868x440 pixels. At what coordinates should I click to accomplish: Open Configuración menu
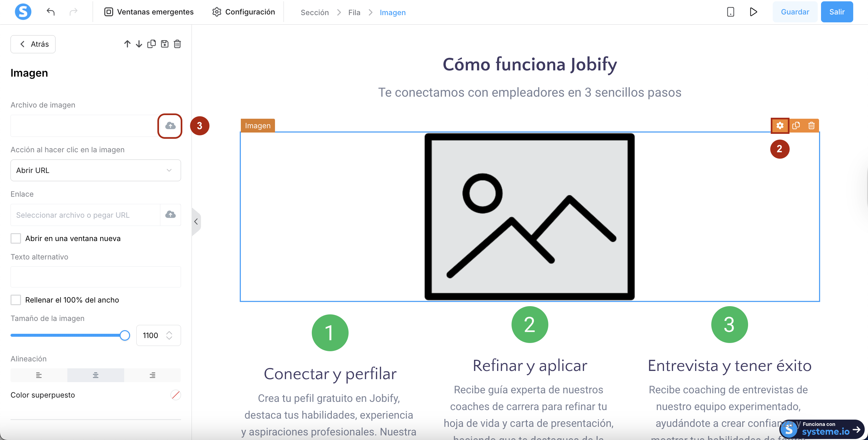pos(243,12)
